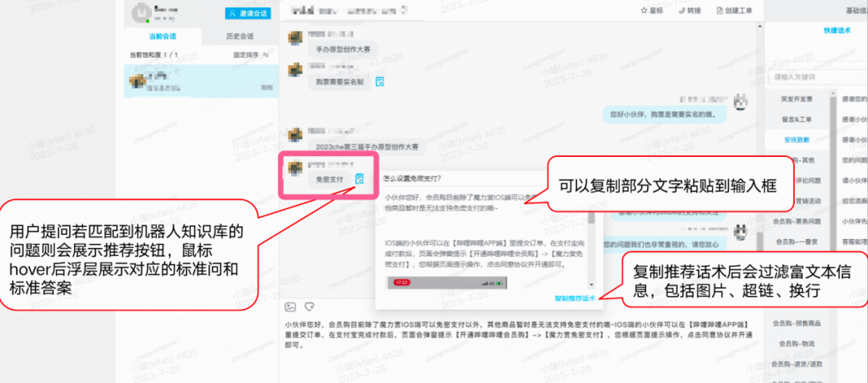
Task: Click the favorite phrase icon above input
Action: click(x=310, y=307)
